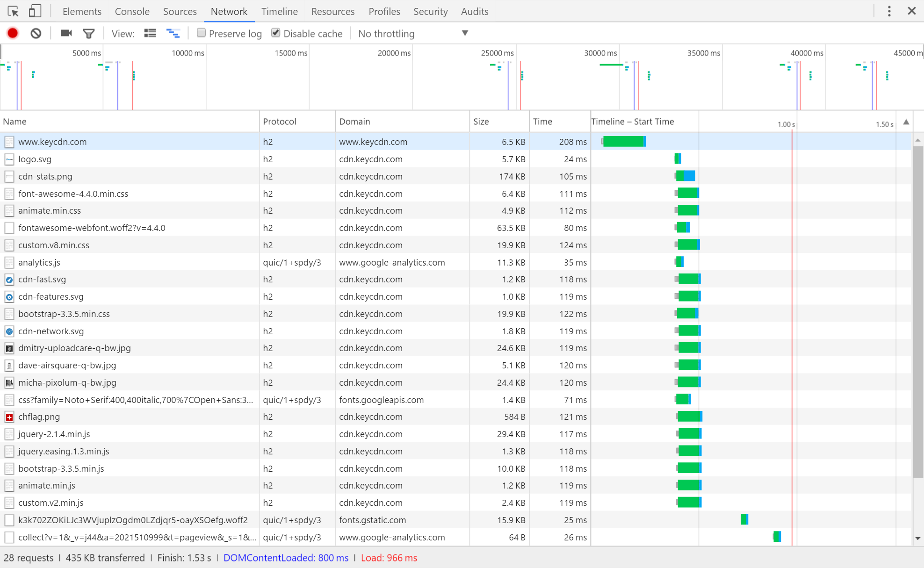Viewport: 924px width, 568px height.
Task: Select the collect?v=1 analytics request
Action: point(456,538)
